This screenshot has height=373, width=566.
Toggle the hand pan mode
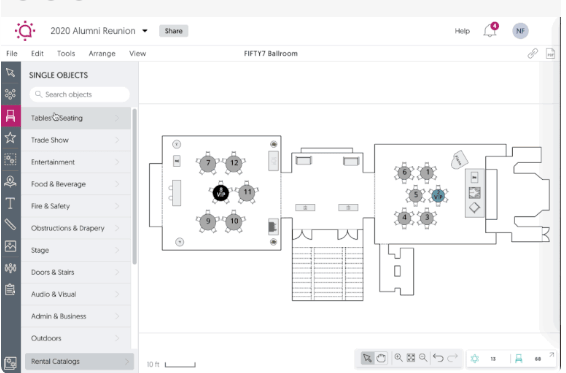pos(381,358)
